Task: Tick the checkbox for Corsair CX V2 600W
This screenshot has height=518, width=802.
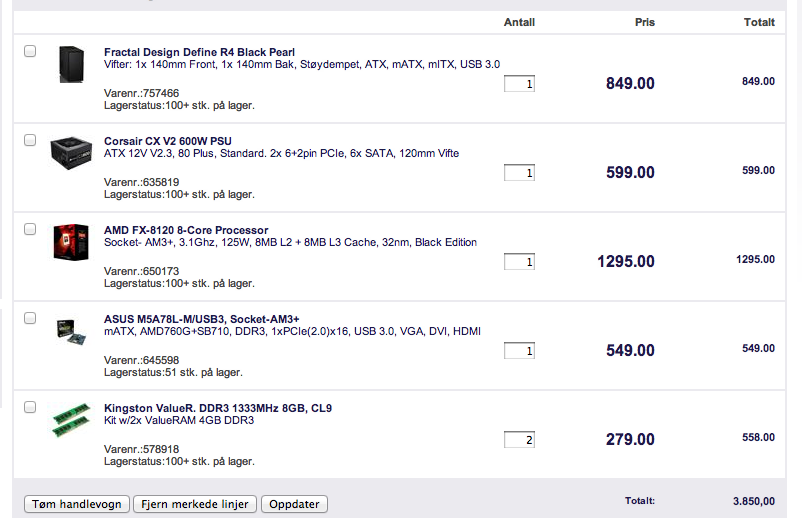Action: click(x=30, y=140)
